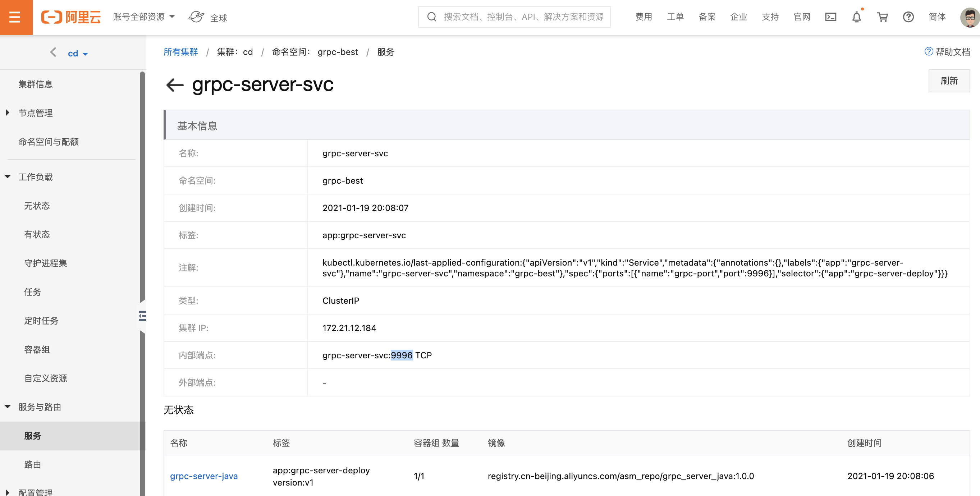
Task: Open the notifications bell
Action: click(x=856, y=17)
